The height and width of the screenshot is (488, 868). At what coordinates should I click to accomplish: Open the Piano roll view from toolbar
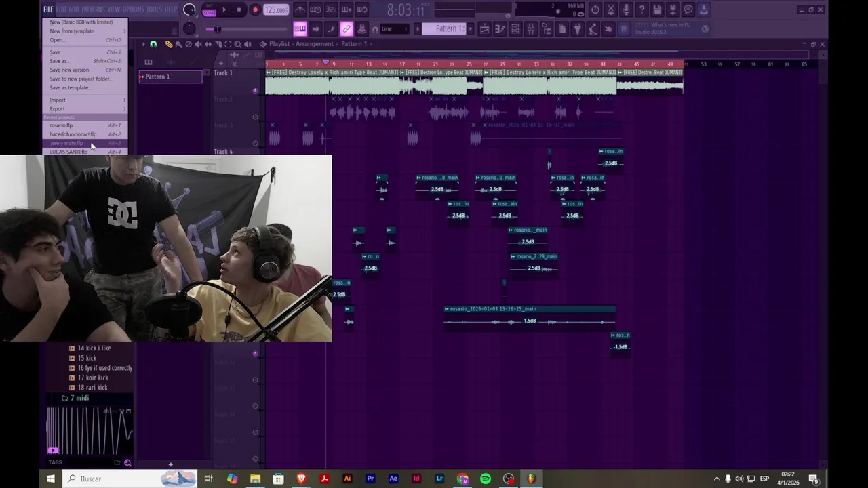(500, 28)
